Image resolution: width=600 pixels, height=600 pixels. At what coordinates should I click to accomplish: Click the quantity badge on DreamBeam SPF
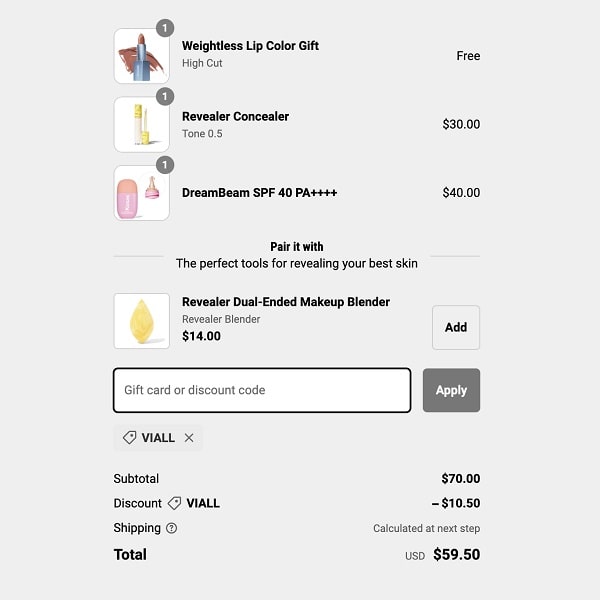pyautogui.click(x=165, y=165)
